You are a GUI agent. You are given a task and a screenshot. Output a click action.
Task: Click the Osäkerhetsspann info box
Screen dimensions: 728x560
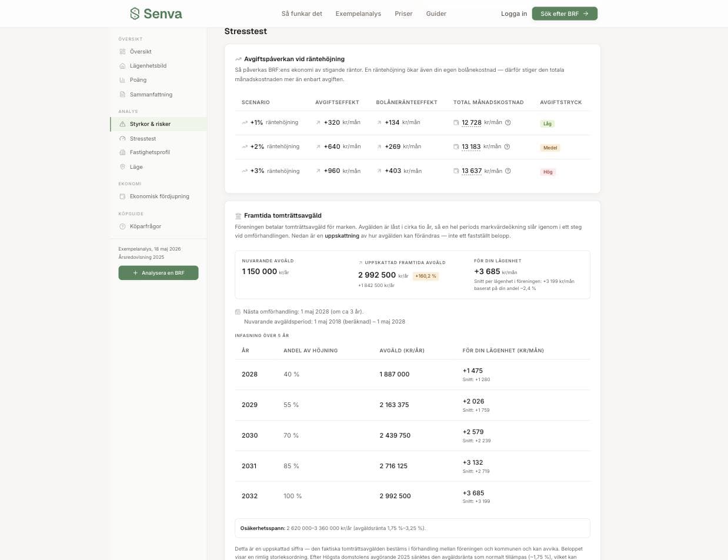[x=412, y=528]
